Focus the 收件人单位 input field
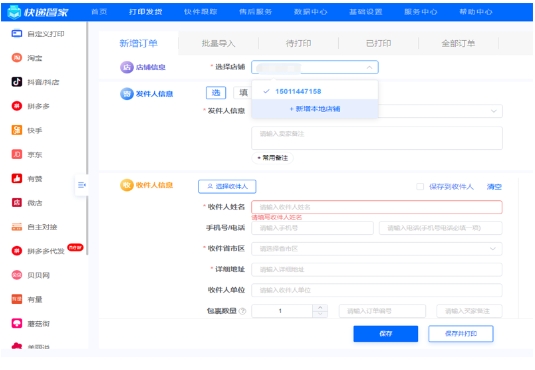535x370 pixels. [x=377, y=290]
